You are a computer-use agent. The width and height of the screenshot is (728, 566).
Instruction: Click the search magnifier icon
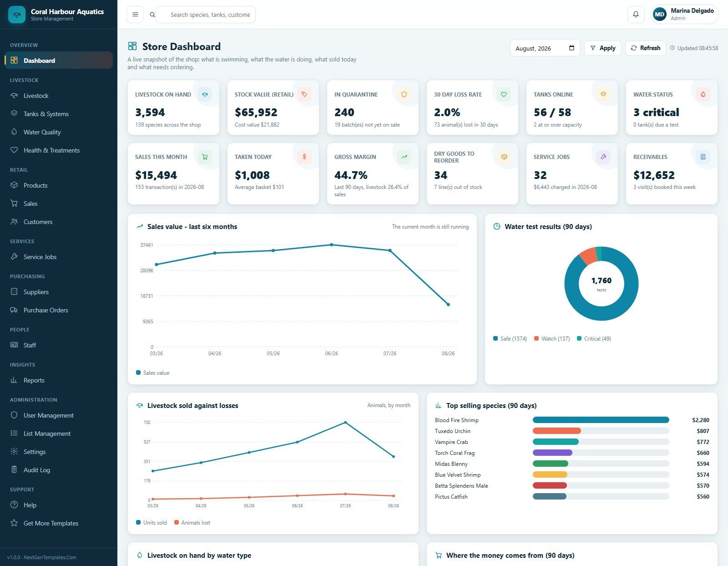152,15
